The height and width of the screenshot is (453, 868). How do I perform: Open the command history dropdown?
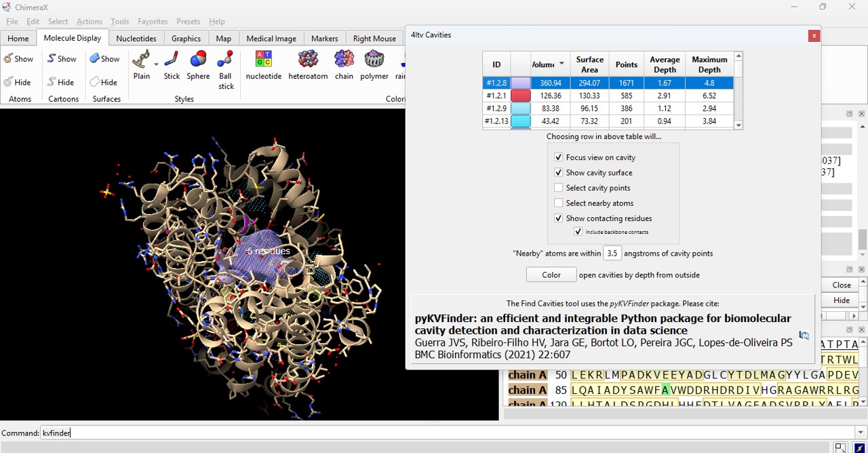860,433
